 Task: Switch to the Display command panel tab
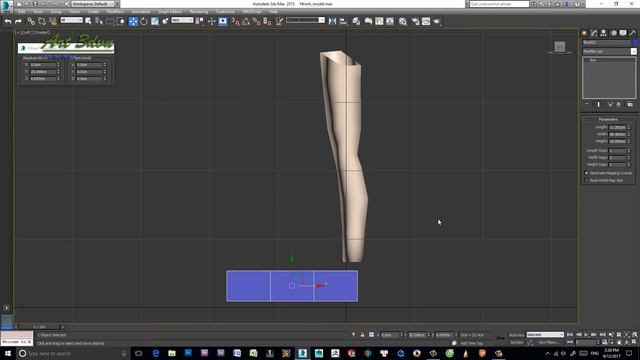click(x=623, y=33)
